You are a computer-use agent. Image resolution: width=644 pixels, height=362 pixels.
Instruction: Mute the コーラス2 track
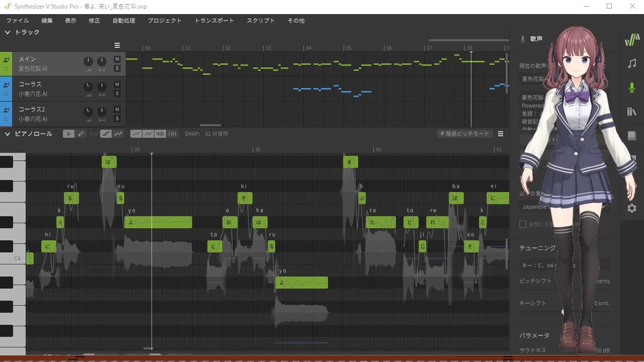(x=117, y=109)
